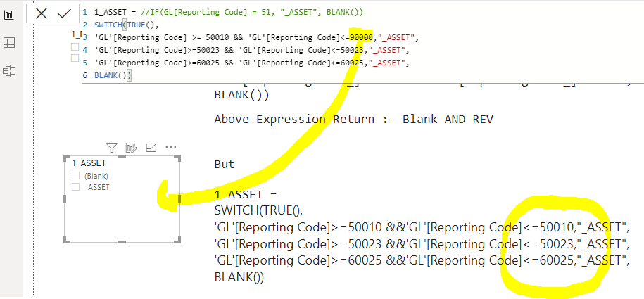Click the chart-edit icon above slicer
Viewport: 644px width, 299px height.
tap(132, 148)
